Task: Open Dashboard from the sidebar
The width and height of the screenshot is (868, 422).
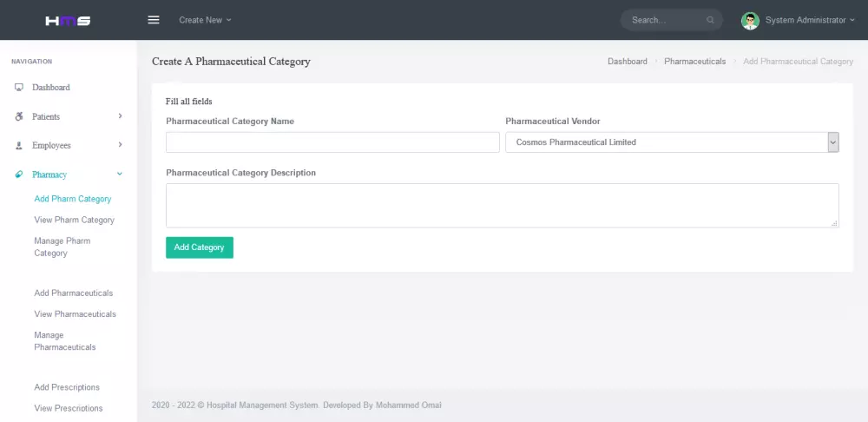Action: [51, 88]
